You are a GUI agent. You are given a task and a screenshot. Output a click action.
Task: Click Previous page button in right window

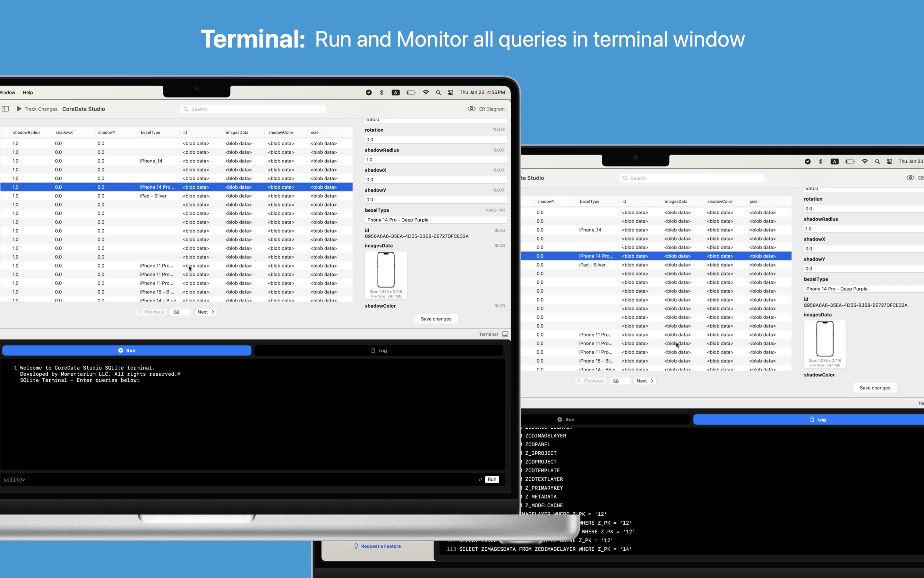[x=590, y=381]
